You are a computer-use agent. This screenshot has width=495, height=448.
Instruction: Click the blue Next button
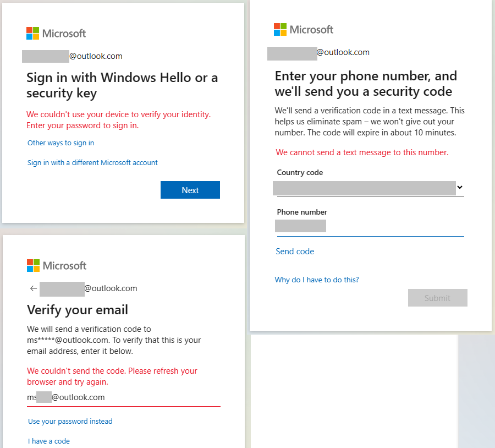point(190,190)
